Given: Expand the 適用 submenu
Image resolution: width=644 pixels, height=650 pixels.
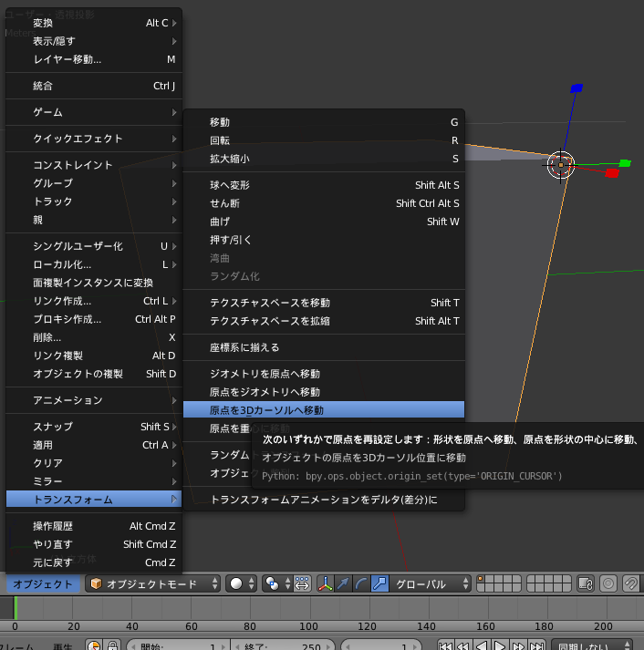Looking at the screenshot, I should [x=94, y=445].
